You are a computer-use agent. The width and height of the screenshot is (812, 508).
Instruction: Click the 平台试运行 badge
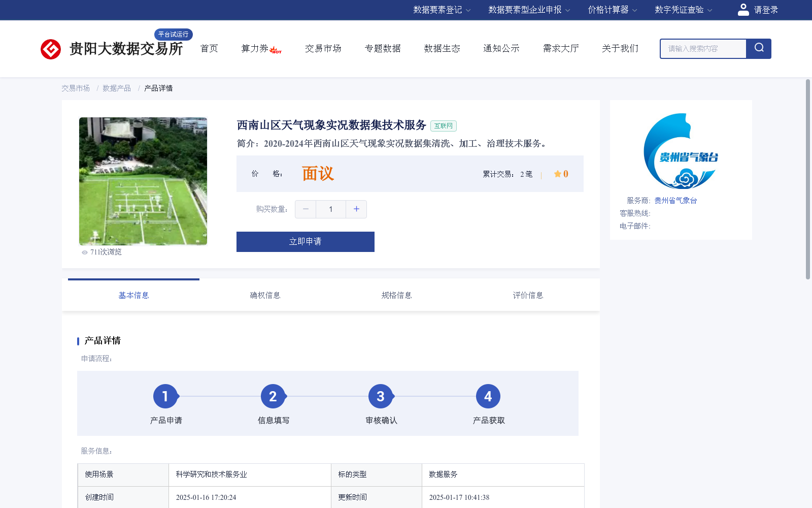click(x=174, y=35)
